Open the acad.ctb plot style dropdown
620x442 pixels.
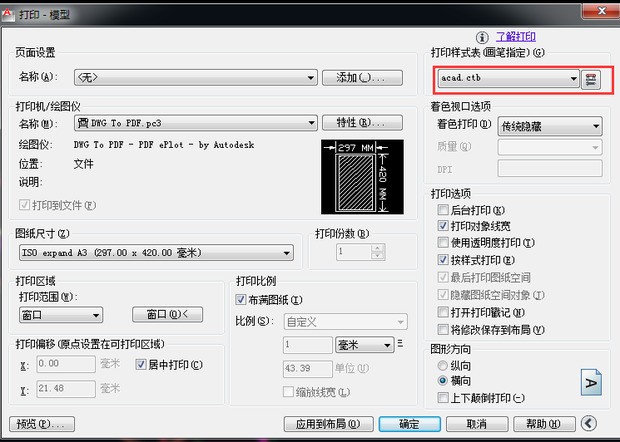click(508, 78)
